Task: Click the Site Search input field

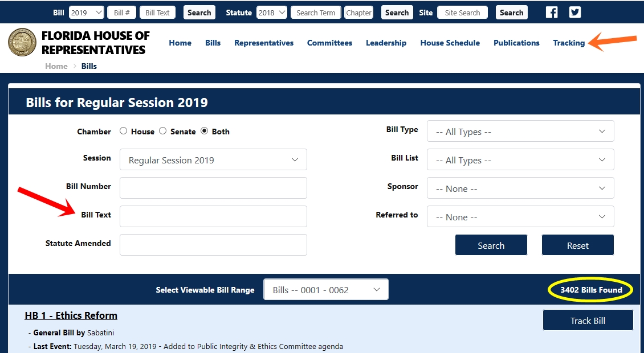Action: click(462, 13)
